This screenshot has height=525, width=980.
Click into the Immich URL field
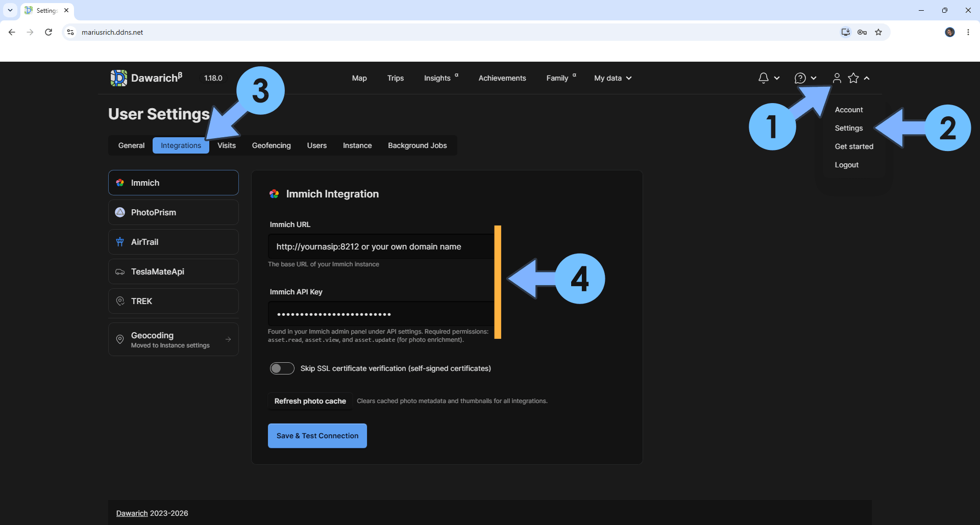381,246
